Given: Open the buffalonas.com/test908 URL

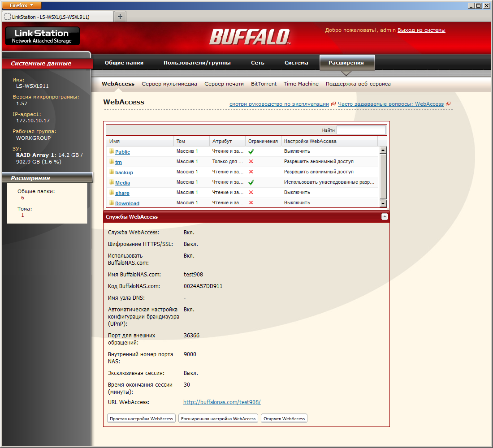Looking at the screenshot, I should 222,402.
